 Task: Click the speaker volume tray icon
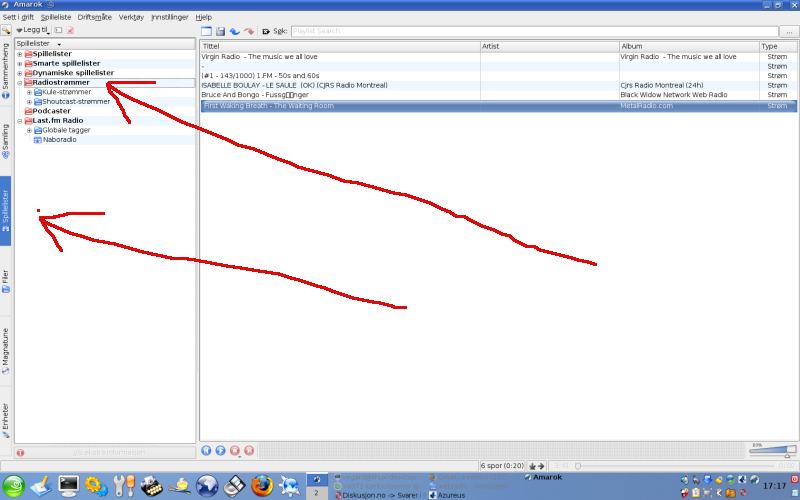point(685,480)
